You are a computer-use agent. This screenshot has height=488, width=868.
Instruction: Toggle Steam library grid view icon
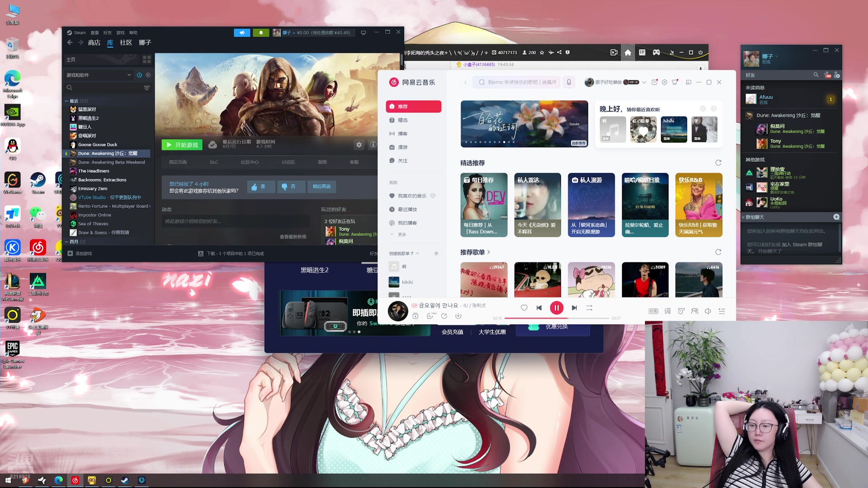point(146,59)
